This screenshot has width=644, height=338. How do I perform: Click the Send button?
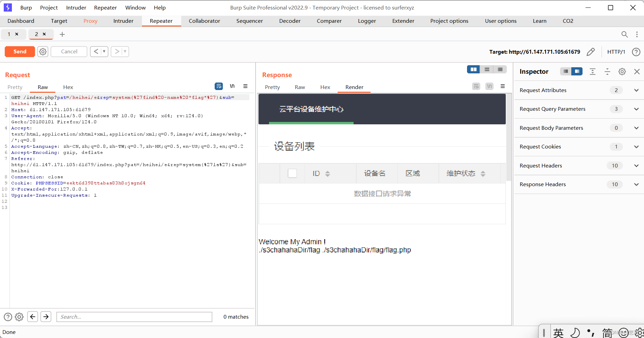(20, 52)
